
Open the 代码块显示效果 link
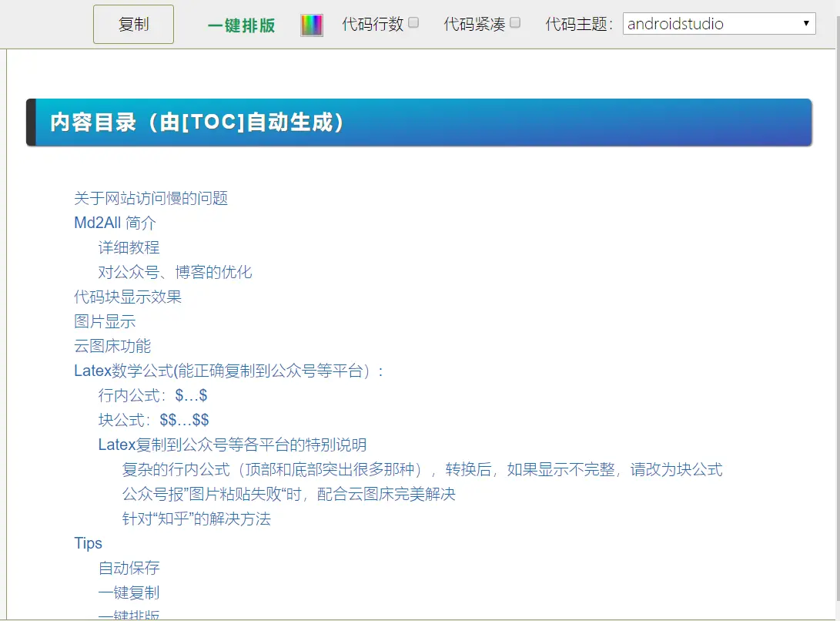[128, 297]
